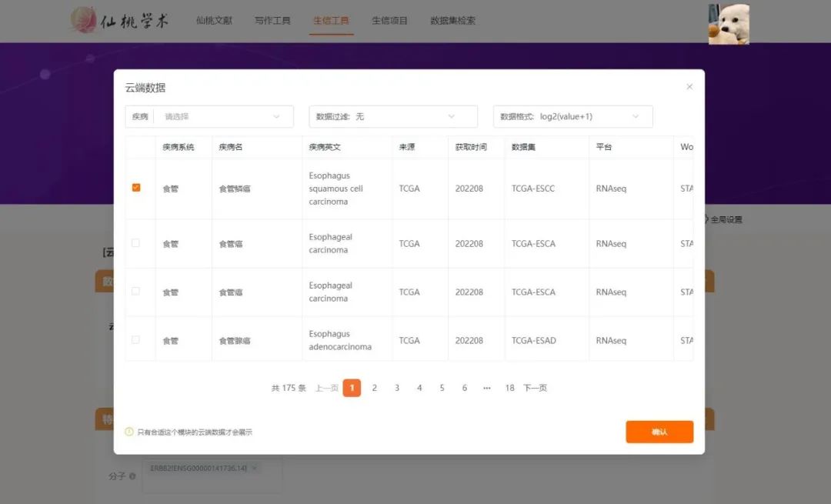Open the 写作工具 menu
The image size is (831, 504).
click(x=272, y=21)
